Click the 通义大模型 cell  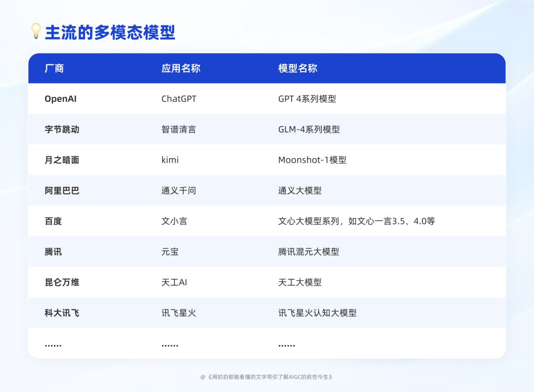pyautogui.click(x=300, y=191)
